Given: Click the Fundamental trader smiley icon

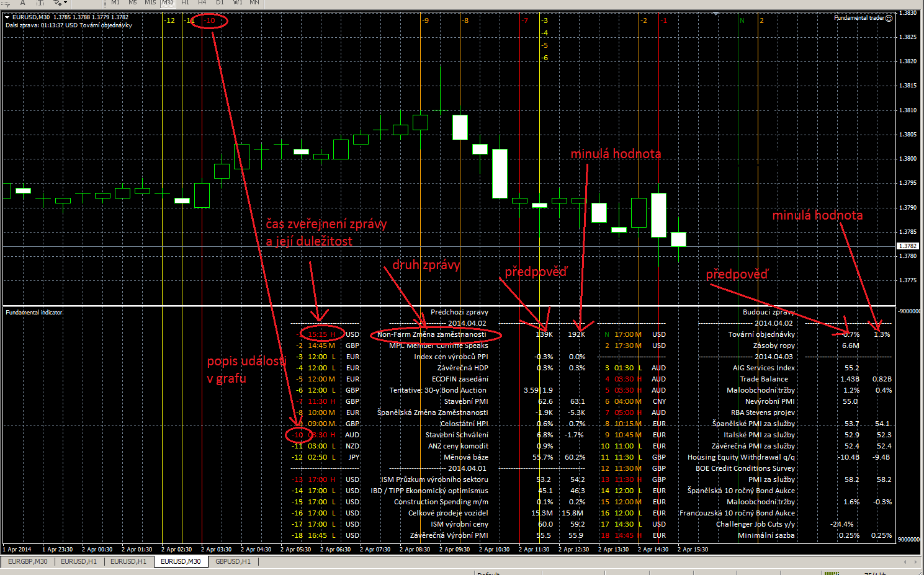Looking at the screenshot, I should (x=889, y=18).
